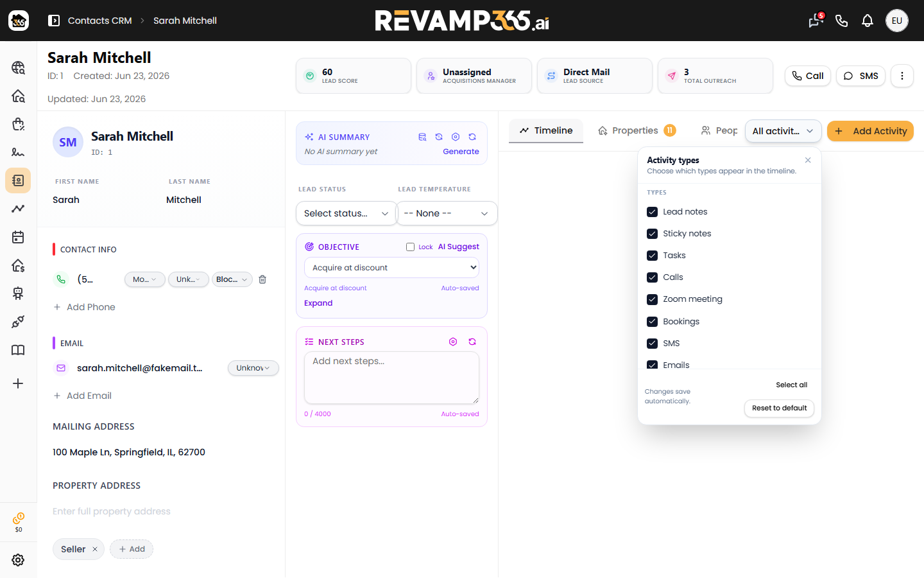Click the SMS button in header
Screen dimensions: 924x578
coord(860,76)
